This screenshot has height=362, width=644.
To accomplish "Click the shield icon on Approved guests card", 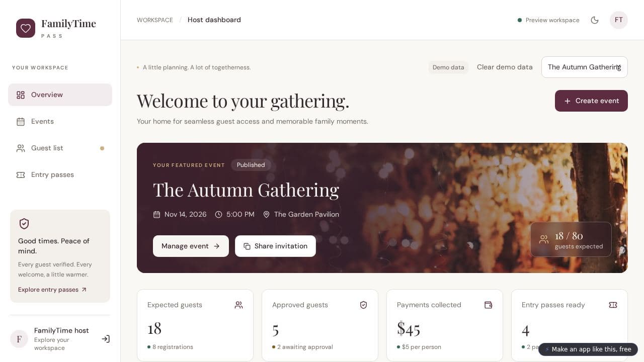I will pos(363,305).
